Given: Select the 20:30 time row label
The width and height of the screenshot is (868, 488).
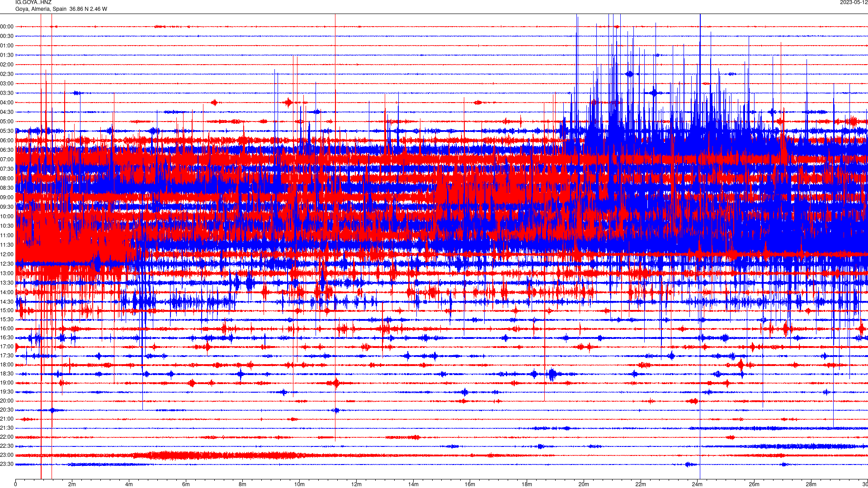Looking at the screenshot, I should pyautogui.click(x=7, y=410).
